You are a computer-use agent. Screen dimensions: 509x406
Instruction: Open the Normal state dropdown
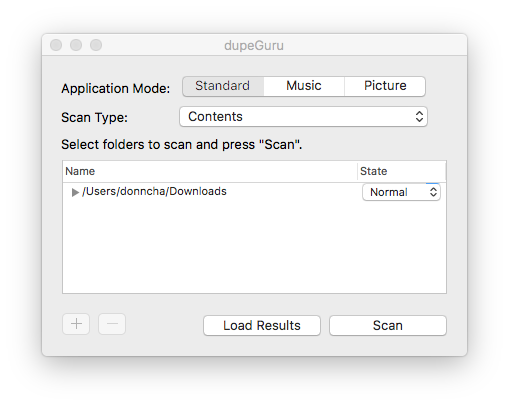tap(401, 192)
